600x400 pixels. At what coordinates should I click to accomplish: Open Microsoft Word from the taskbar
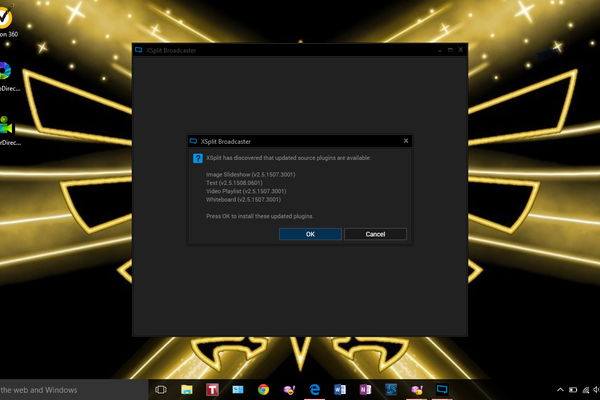click(x=340, y=389)
